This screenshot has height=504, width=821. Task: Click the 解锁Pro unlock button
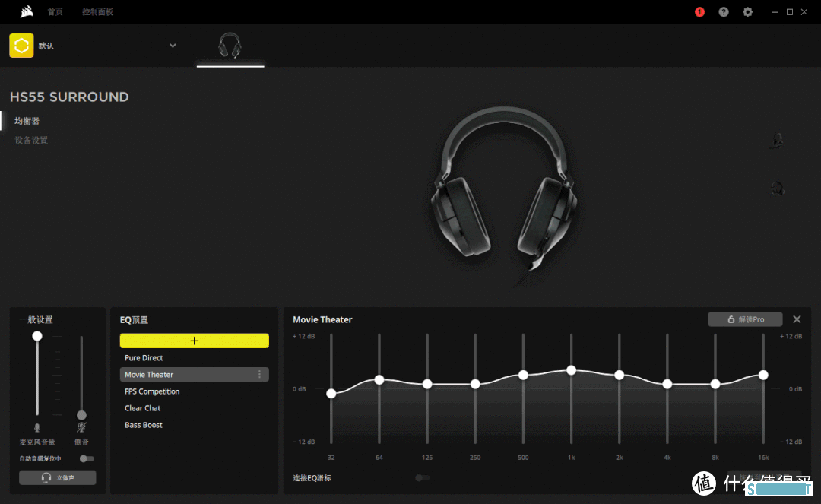pyautogui.click(x=745, y=319)
